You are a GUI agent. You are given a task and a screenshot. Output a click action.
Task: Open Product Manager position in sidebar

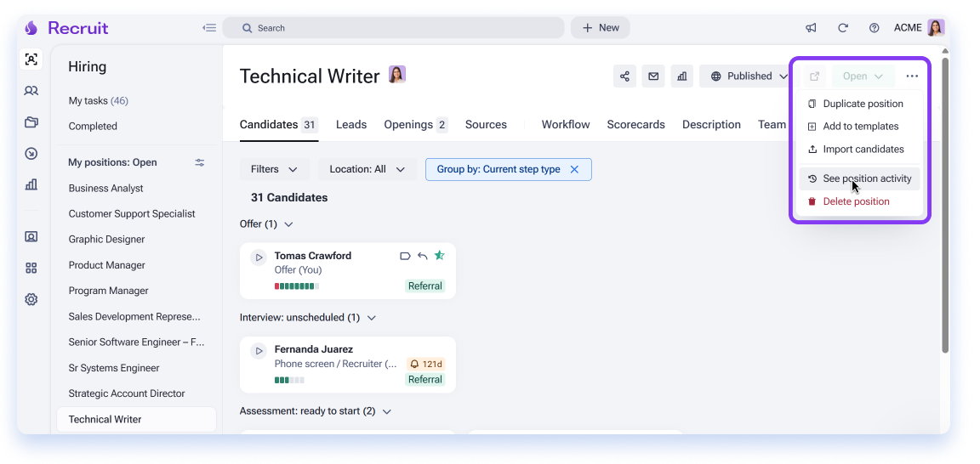pyautogui.click(x=107, y=265)
